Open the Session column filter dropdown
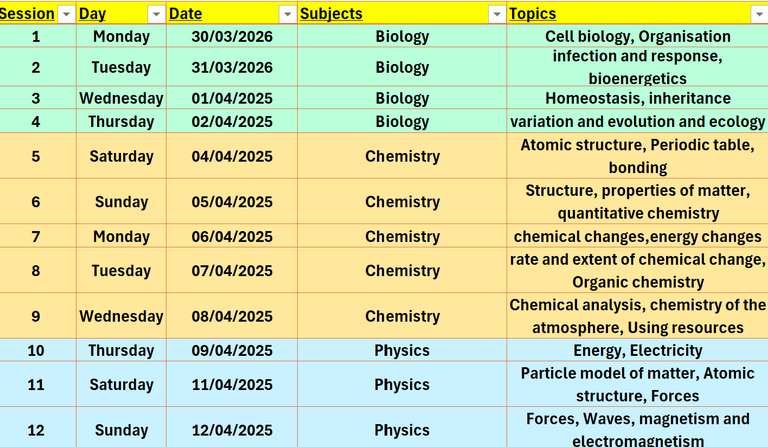The width and height of the screenshot is (768, 447). point(66,14)
